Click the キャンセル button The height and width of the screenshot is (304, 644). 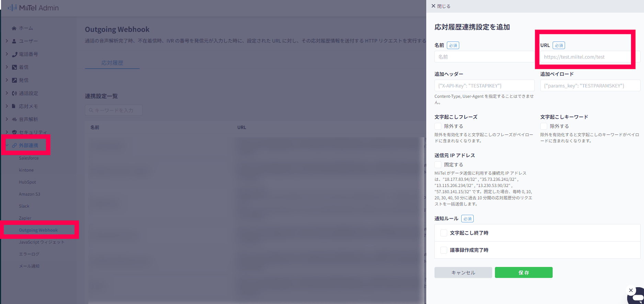click(463, 272)
